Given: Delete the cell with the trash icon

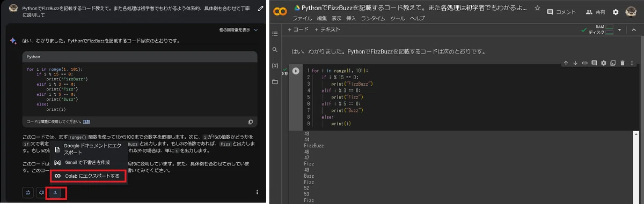Looking at the screenshot, I should coord(623,63).
